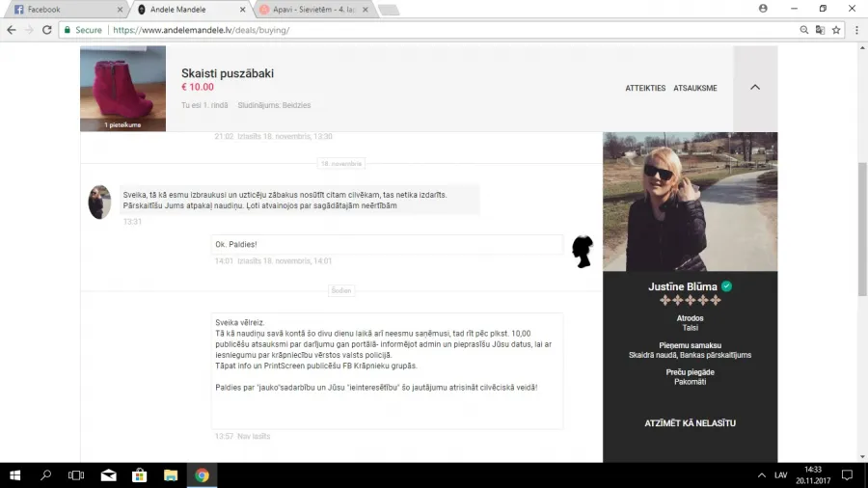Open a new tab button
Viewport: 868px width, 488px height.
point(389,10)
